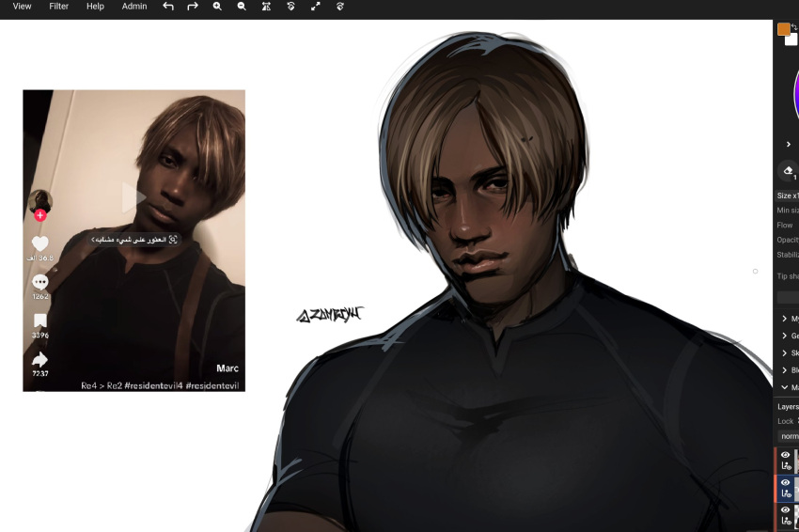
Task: Toggle clipping icon on topmost layer
Action: pyautogui.click(x=786, y=466)
